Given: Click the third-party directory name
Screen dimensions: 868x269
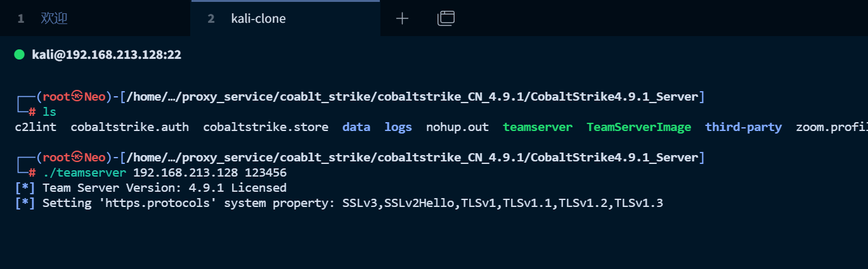Looking at the screenshot, I should point(743,127).
